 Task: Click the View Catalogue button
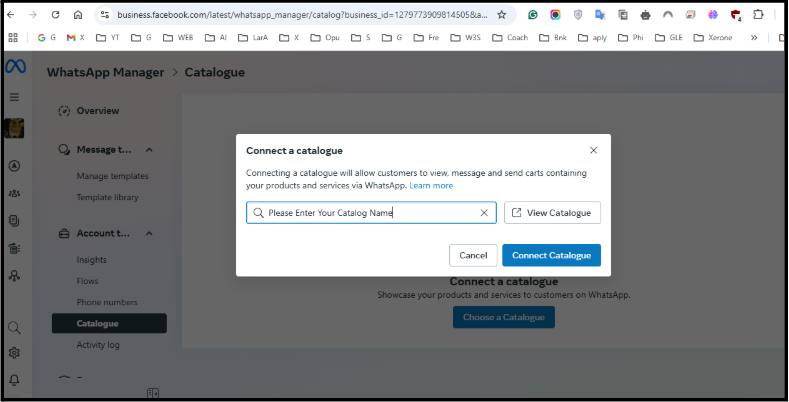552,213
